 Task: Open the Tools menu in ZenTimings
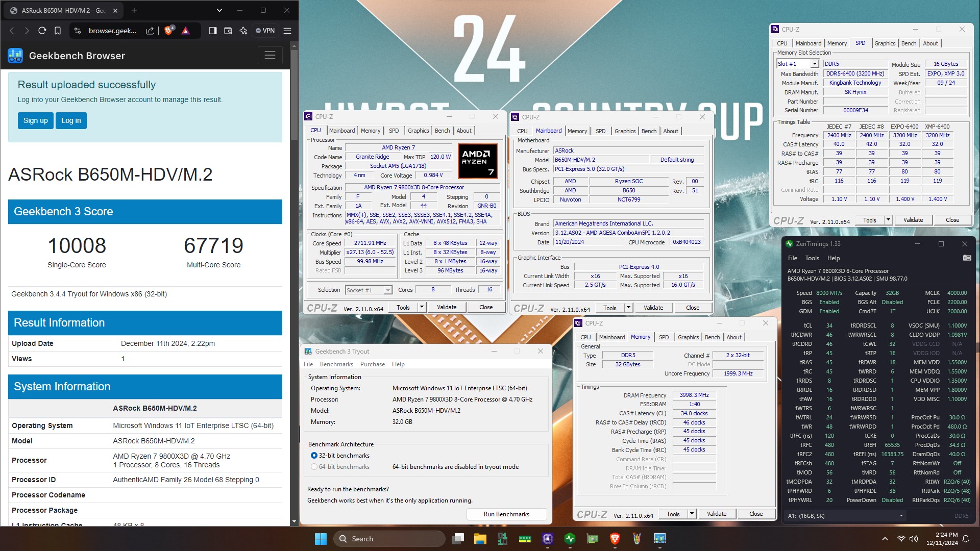(812, 258)
